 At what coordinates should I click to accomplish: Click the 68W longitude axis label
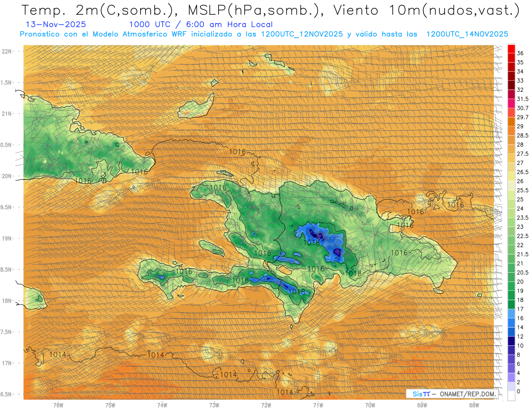(x=473, y=405)
